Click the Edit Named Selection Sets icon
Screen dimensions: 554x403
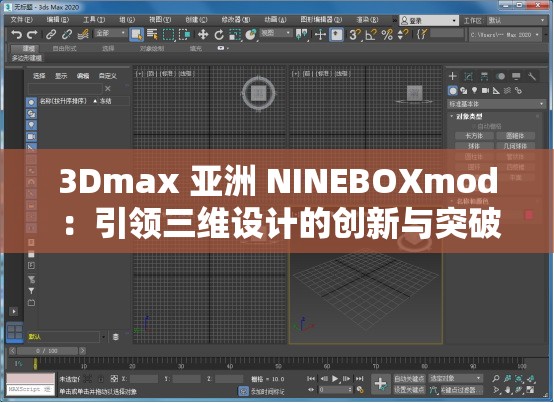coord(422,34)
